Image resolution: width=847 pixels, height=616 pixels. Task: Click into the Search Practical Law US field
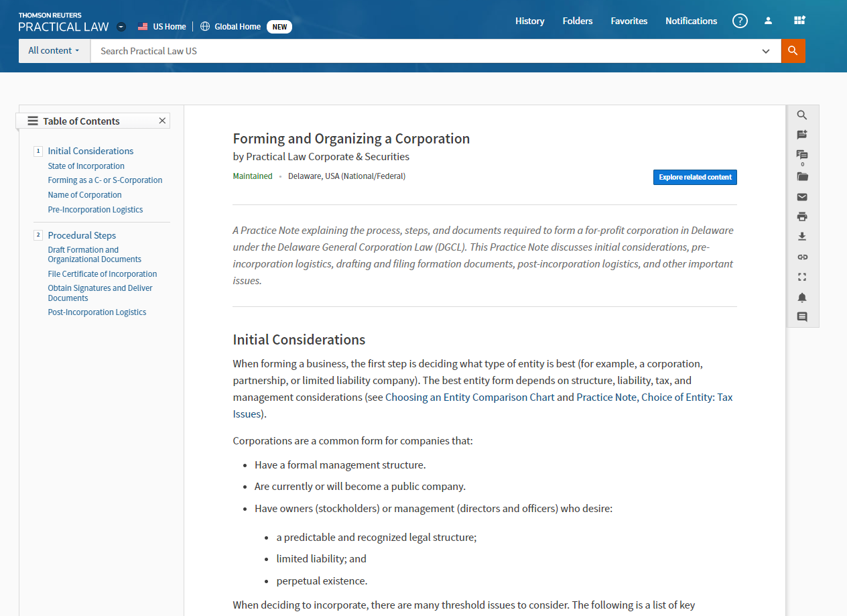tap(422, 51)
